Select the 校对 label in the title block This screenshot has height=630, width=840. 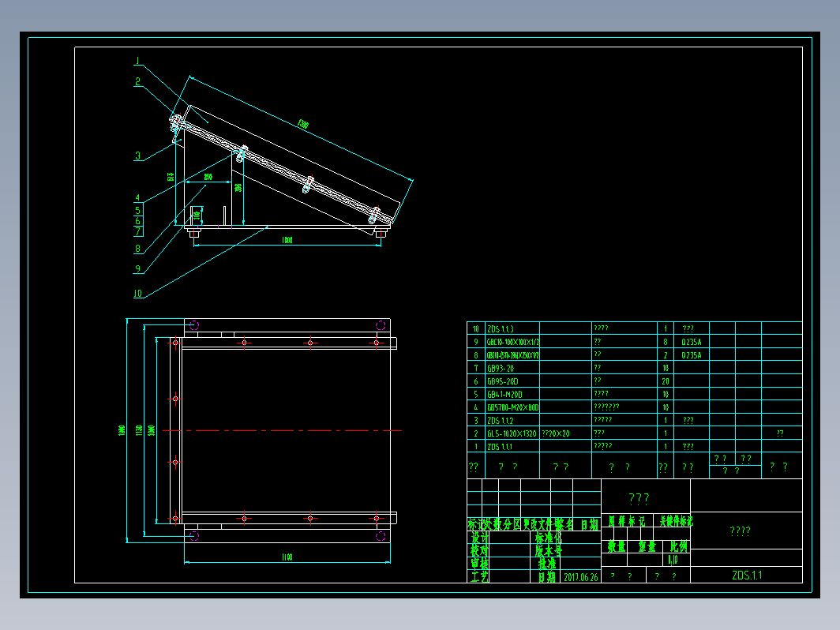pyautogui.click(x=479, y=551)
